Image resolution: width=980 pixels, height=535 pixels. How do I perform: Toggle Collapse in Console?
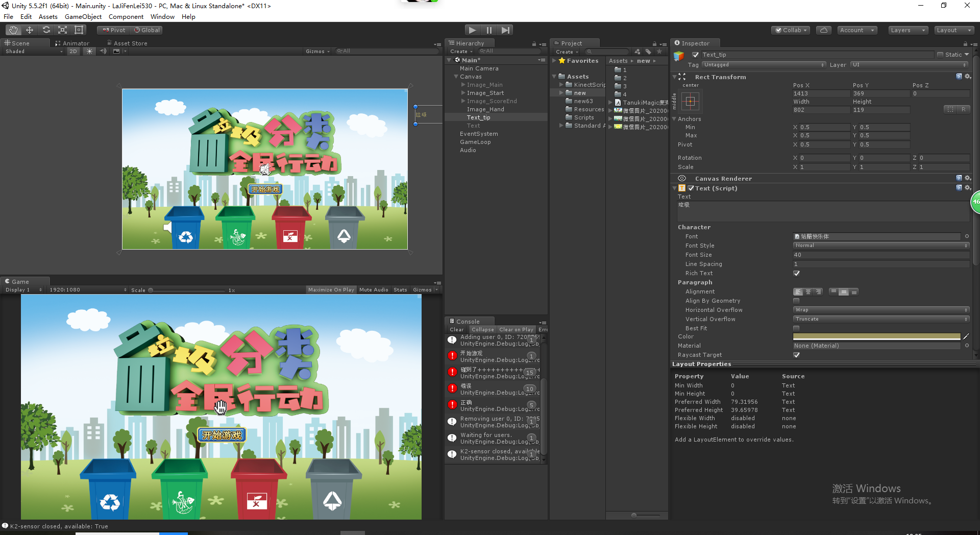coord(482,330)
